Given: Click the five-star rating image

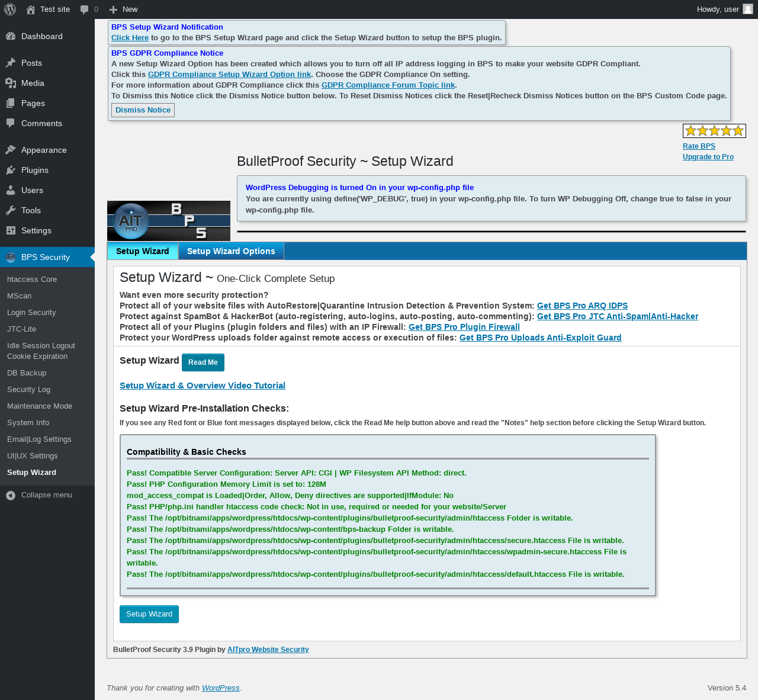Looking at the screenshot, I should tap(714, 131).
